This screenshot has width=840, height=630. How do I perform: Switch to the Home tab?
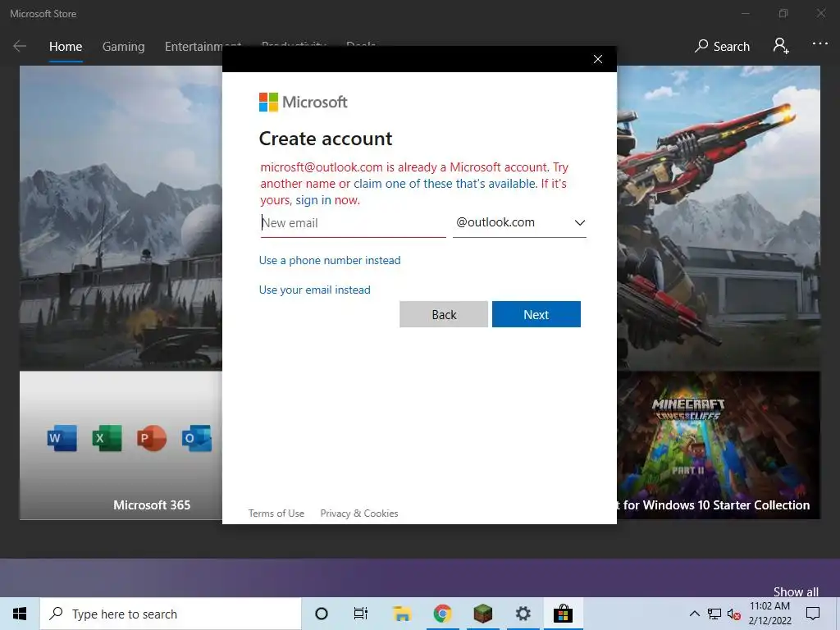tap(66, 47)
